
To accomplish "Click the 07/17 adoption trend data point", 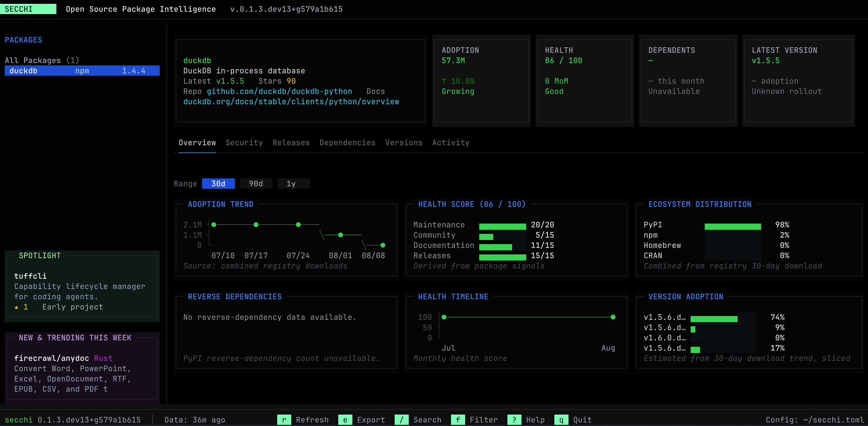I will [256, 225].
